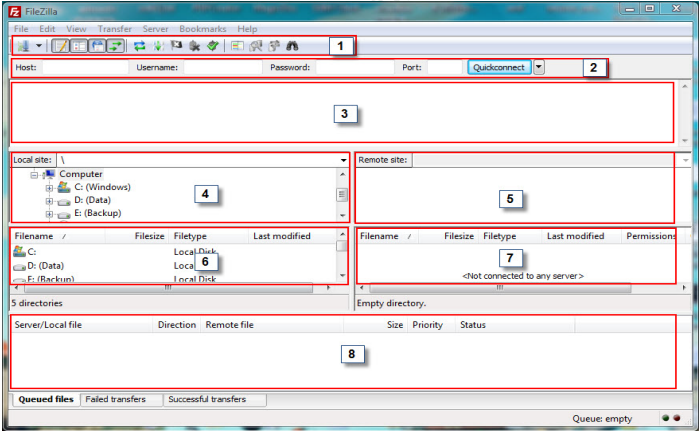Screen dimensions: 700x432
Task: Switch to the Successful transfers tab
Action: (215, 399)
